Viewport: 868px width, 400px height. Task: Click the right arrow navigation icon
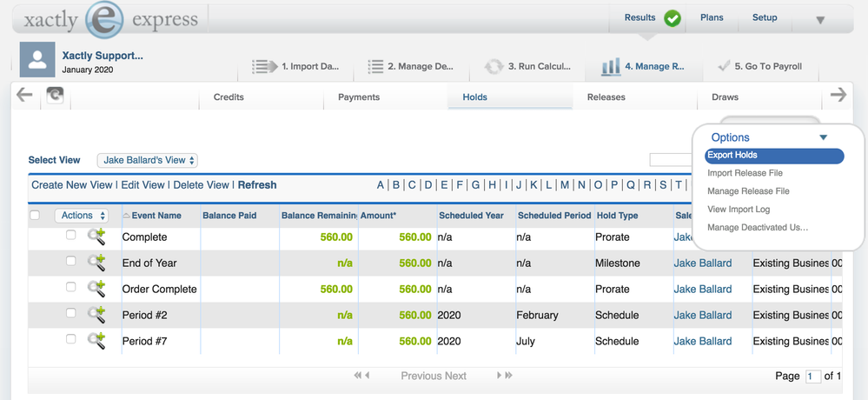coord(838,95)
